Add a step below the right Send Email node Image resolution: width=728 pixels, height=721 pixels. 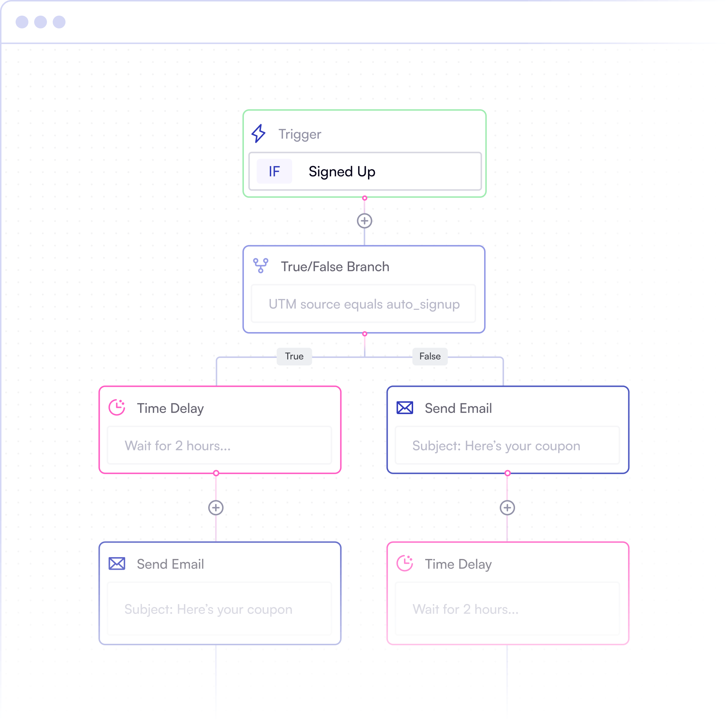coord(507,508)
